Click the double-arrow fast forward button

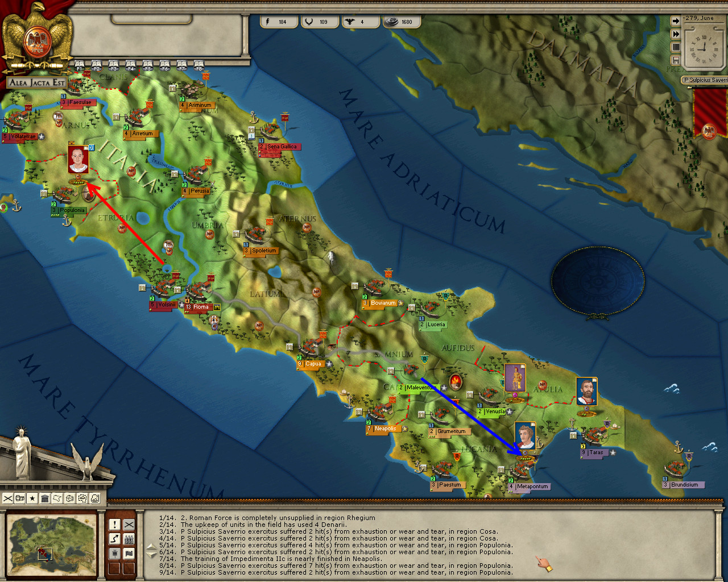676,34
